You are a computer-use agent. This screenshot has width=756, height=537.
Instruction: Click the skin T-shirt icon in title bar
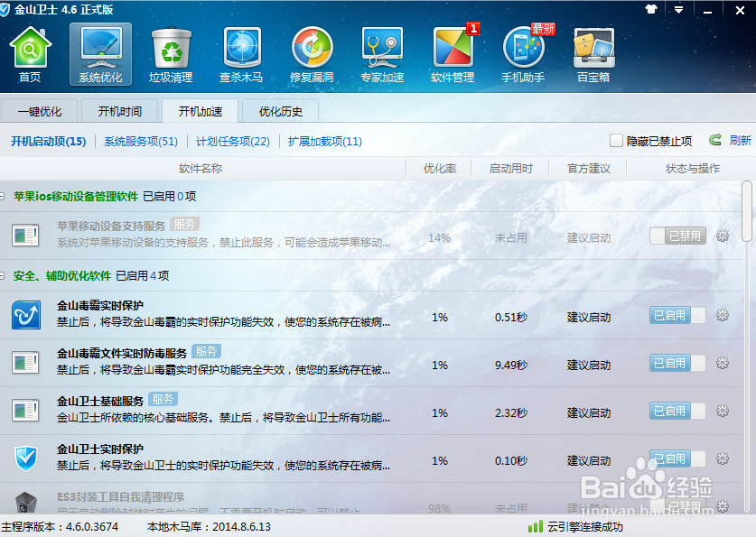click(651, 10)
